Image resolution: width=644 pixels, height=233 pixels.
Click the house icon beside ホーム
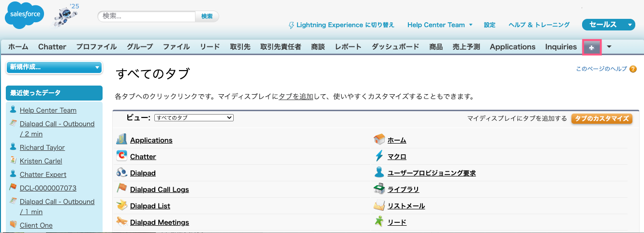(x=379, y=140)
